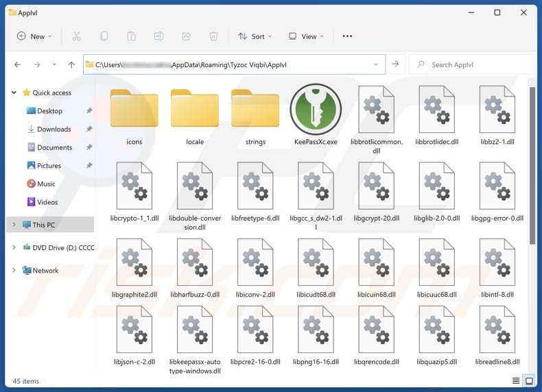Collapse the Quick access tree node
542x392 pixels.
click(x=14, y=93)
